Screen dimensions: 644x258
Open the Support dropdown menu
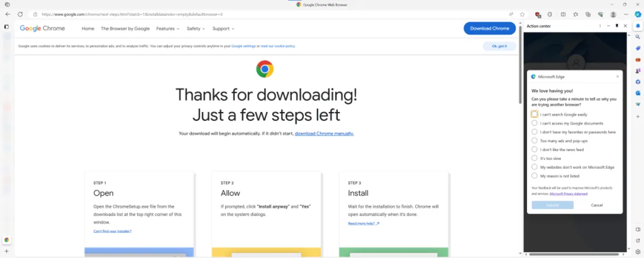pyautogui.click(x=223, y=29)
